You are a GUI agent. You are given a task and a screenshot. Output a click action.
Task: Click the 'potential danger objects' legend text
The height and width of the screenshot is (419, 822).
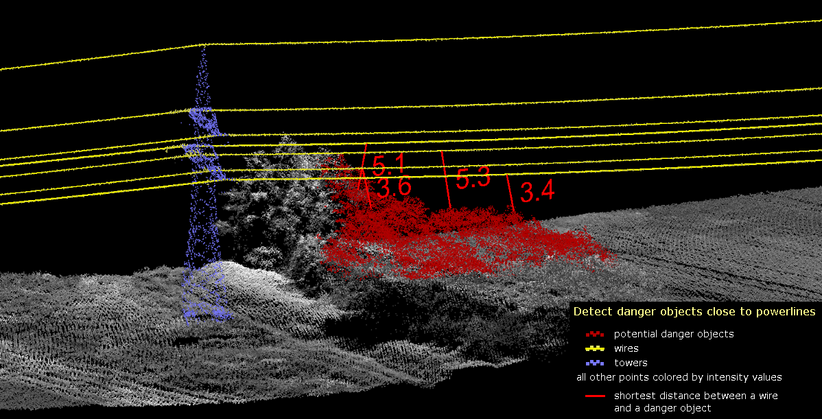[674, 334]
